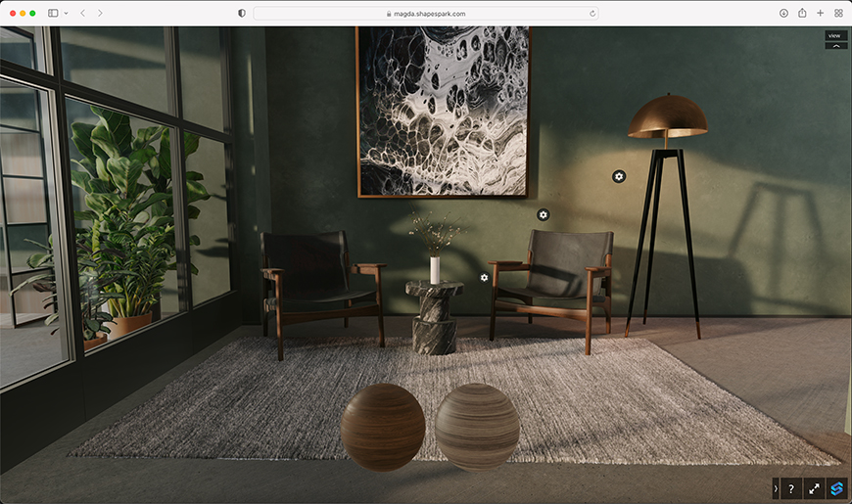Reload the page from the address bar

(x=592, y=13)
